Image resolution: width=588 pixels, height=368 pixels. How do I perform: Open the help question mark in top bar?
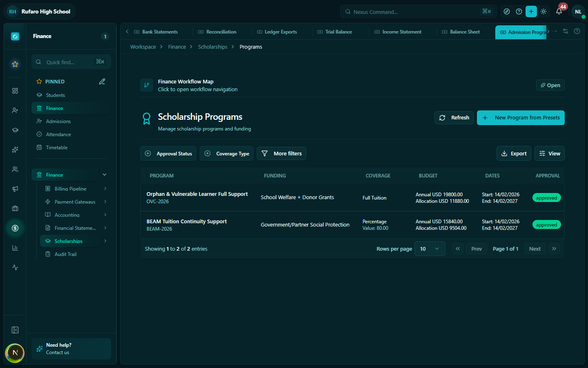pos(519,11)
